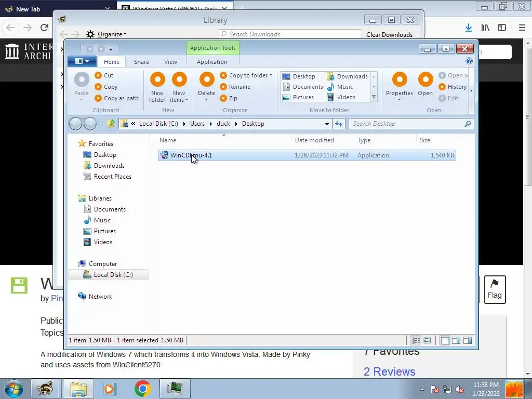532x399 pixels.
Task: Click the Explorer refresh button
Action: tap(339, 124)
